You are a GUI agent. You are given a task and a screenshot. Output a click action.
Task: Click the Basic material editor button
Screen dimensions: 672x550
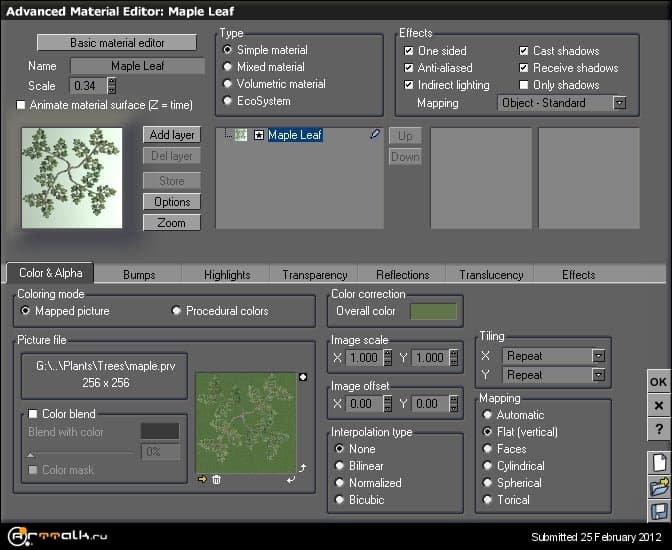pos(118,43)
